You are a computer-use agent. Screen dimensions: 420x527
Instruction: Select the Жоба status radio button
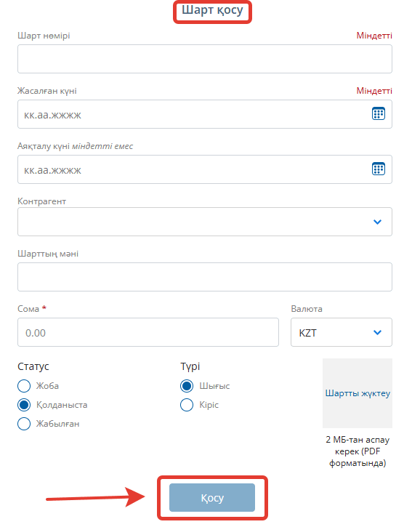click(24, 386)
